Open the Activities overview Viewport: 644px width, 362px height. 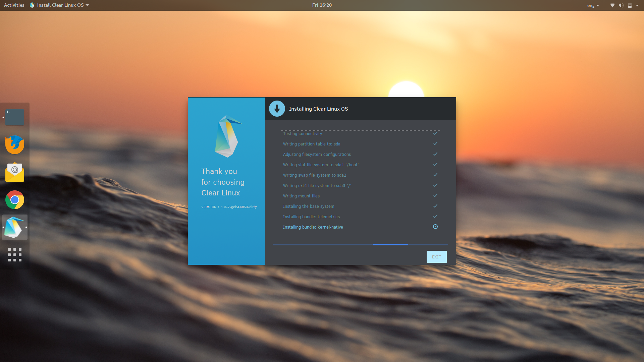[14, 5]
